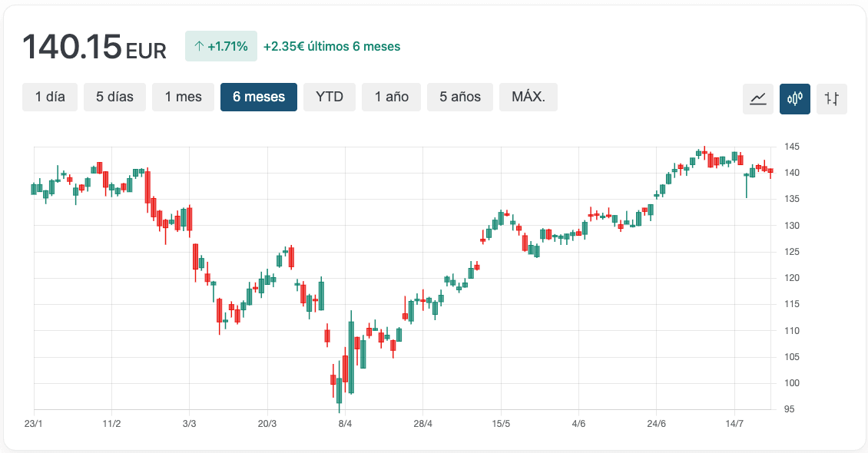The width and height of the screenshot is (868, 453).
Task: Select the 1 año time range
Action: point(391,97)
